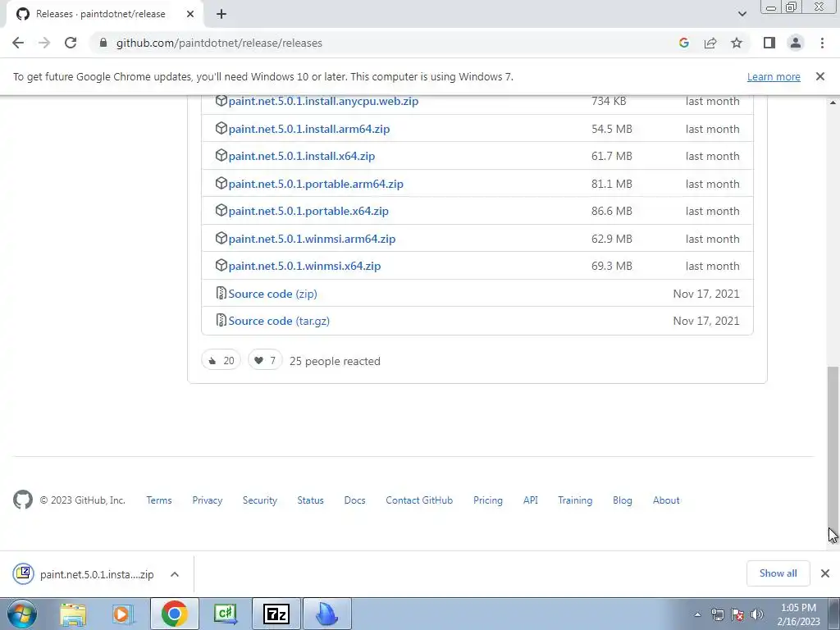Download paint.net.5.0.1.install.anycpu.web.zip
This screenshot has width=840, height=630.
[323, 101]
